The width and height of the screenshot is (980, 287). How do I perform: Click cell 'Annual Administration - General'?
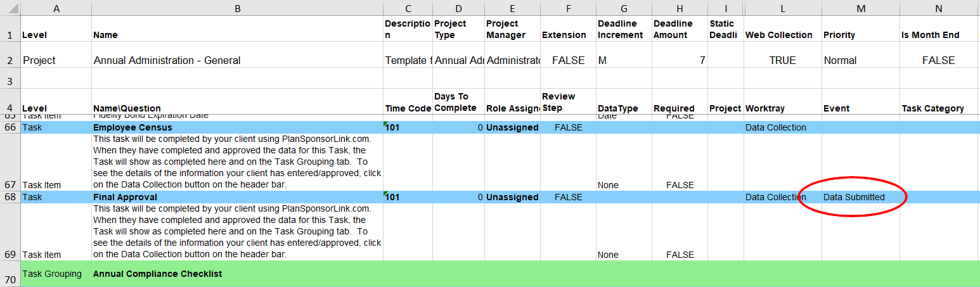tap(237, 55)
